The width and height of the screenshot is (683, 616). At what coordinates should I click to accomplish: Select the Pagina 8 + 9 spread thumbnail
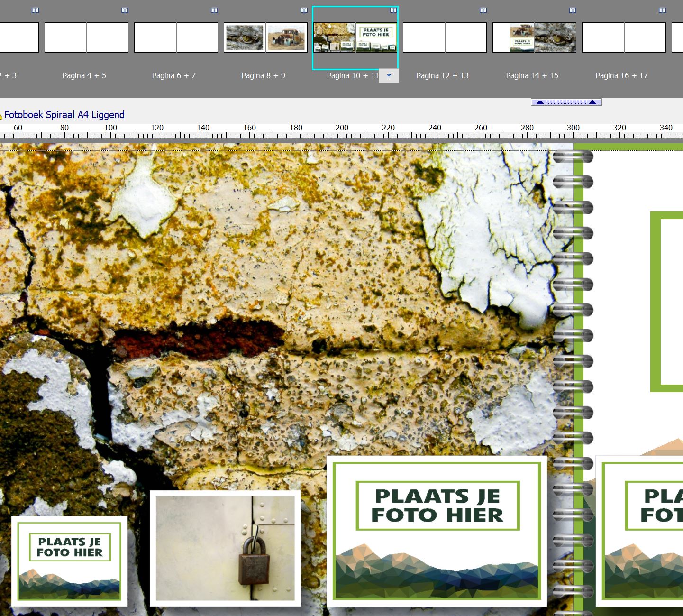coord(265,37)
